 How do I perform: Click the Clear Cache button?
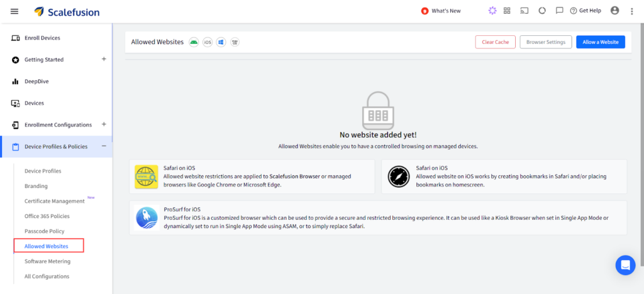[x=496, y=42]
